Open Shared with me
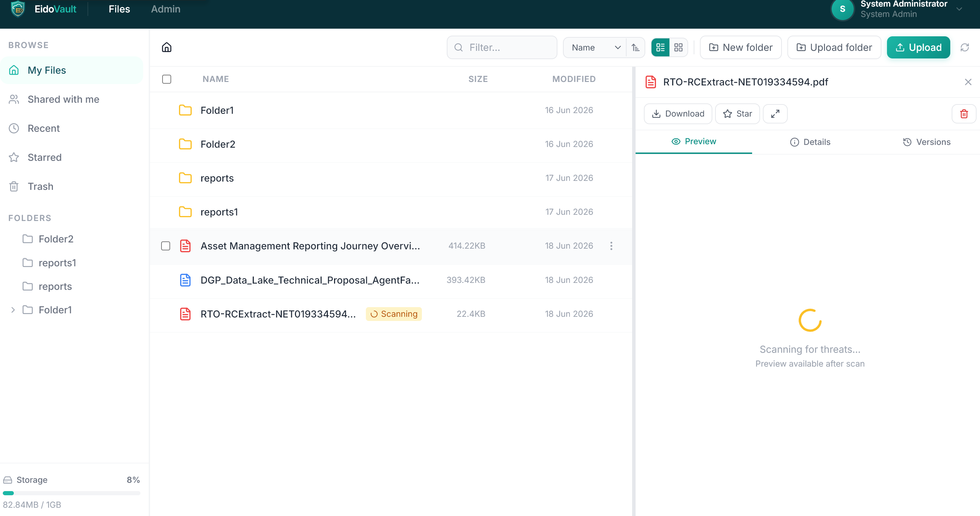The image size is (980, 516). (x=72, y=99)
